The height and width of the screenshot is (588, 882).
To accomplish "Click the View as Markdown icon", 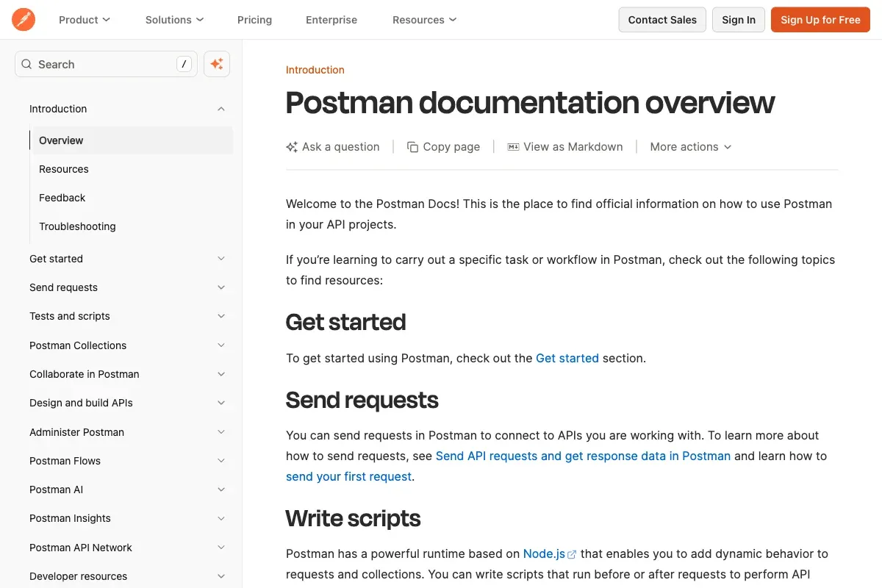I will (513, 146).
